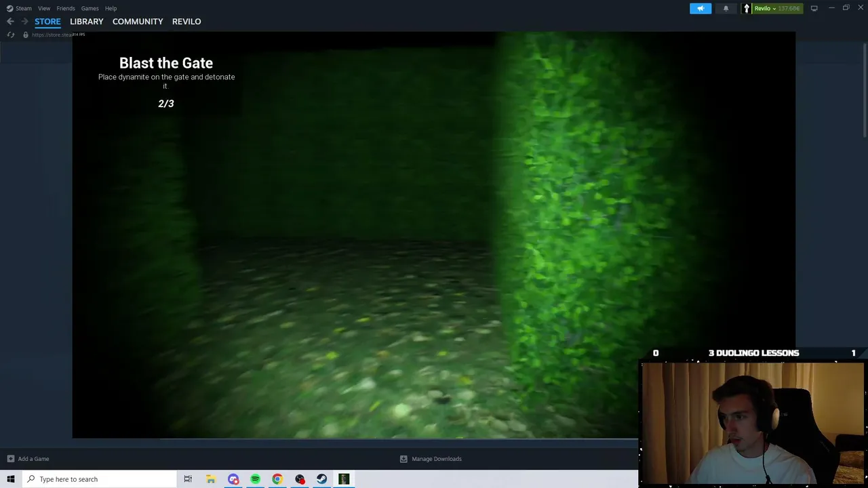The height and width of the screenshot is (488, 868).
Task: Open the running game taskbar icon
Action: 344,479
